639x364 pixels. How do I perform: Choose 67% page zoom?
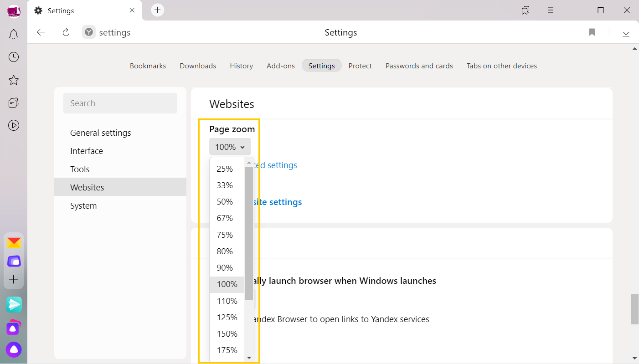point(227,218)
